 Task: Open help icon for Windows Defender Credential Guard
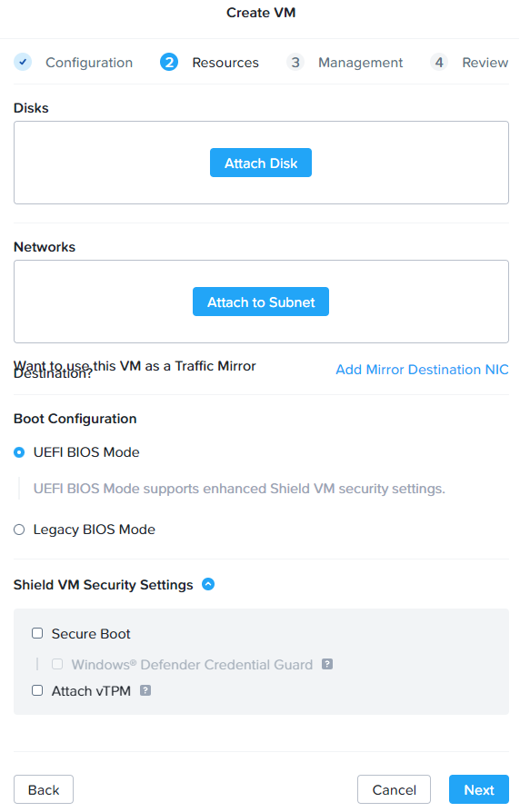click(x=327, y=664)
